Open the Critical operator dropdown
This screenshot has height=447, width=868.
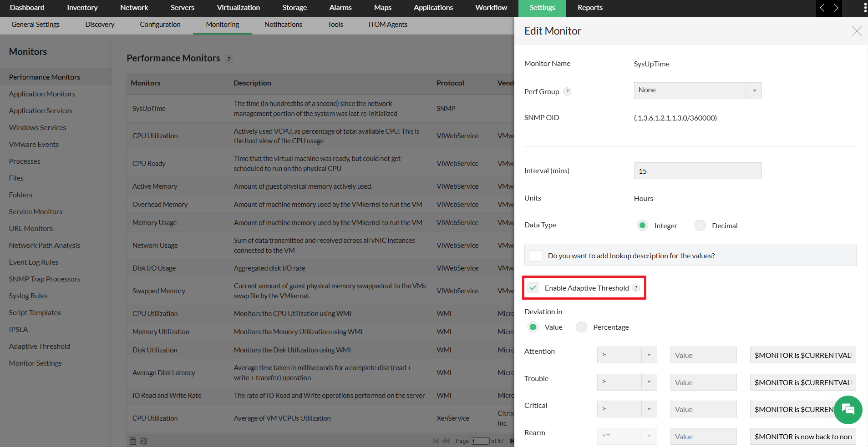627,409
